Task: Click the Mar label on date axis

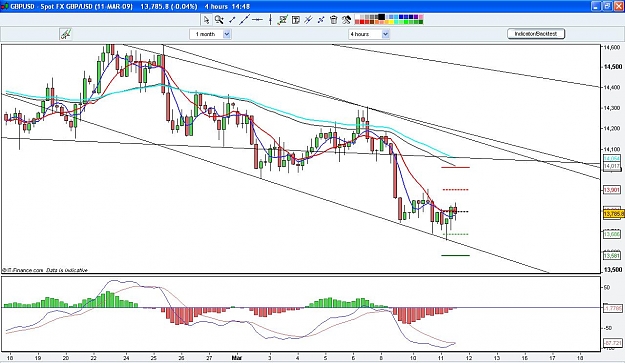Action: point(236,357)
